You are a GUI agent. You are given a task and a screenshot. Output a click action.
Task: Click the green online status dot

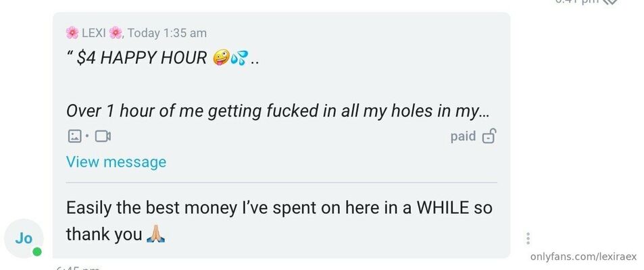(37, 252)
